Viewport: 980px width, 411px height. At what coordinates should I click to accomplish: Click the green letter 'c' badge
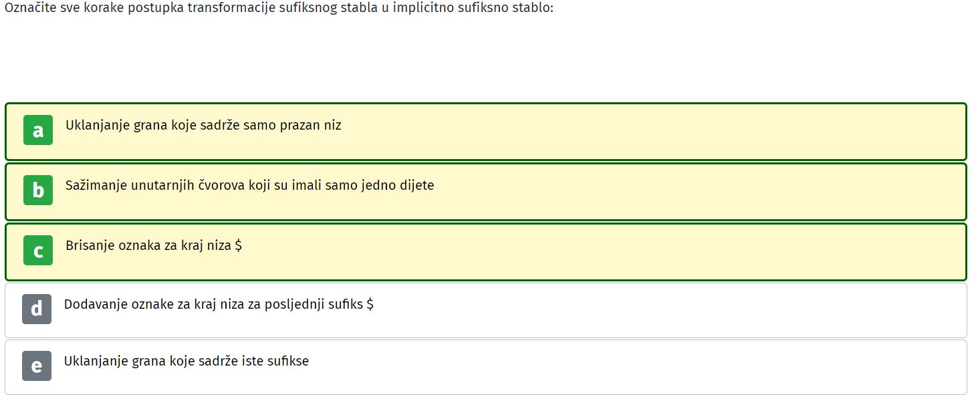38,251
